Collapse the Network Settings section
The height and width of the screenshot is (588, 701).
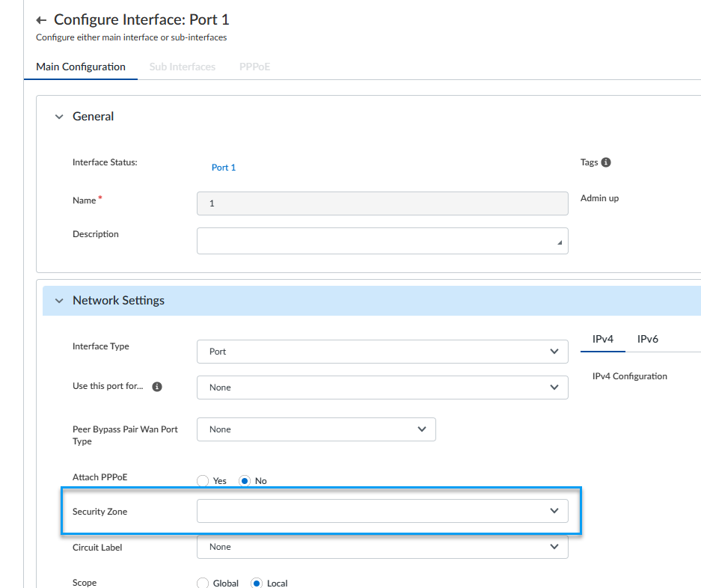(x=59, y=301)
